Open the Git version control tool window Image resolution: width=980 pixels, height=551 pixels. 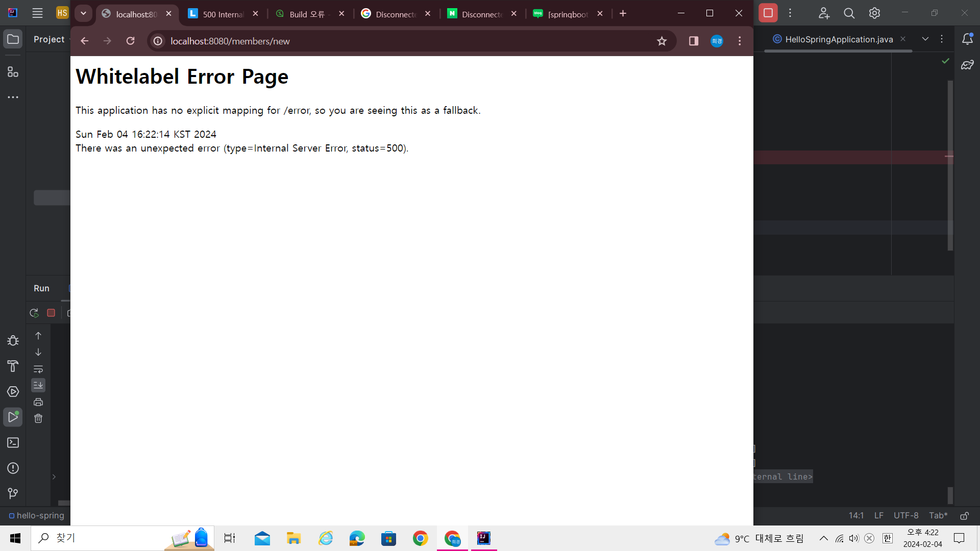coord(13,493)
